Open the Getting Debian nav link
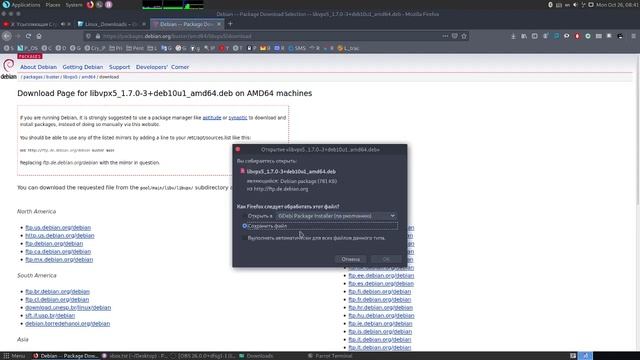This screenshot has height=360, width=640. (82, 67)
